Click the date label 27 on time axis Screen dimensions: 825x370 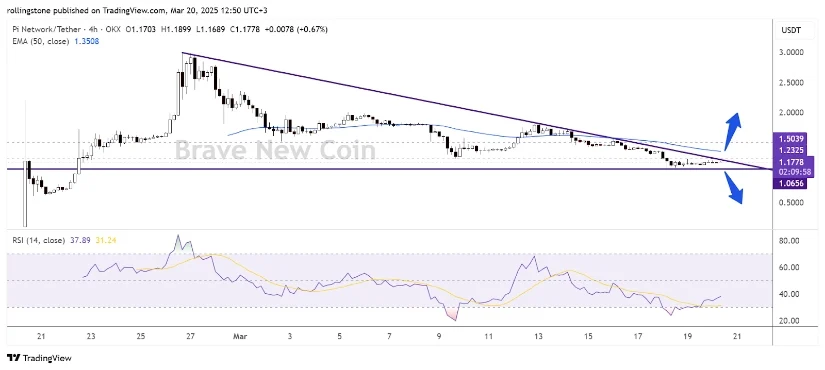click(x=191, y=336)
